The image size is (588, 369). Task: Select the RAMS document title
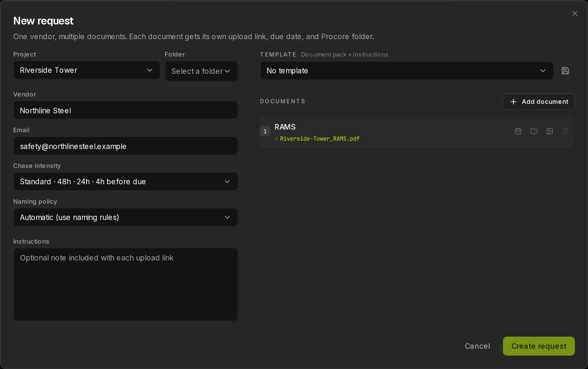coord(285,127)
